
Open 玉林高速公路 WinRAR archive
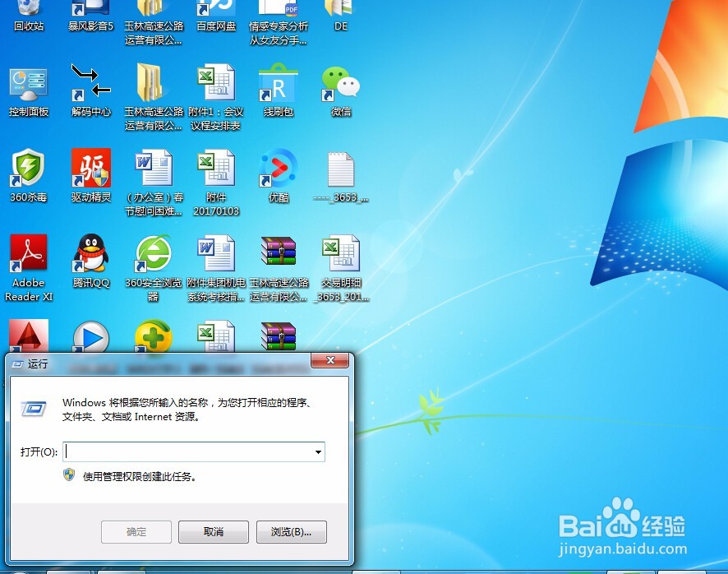[279, 268]
